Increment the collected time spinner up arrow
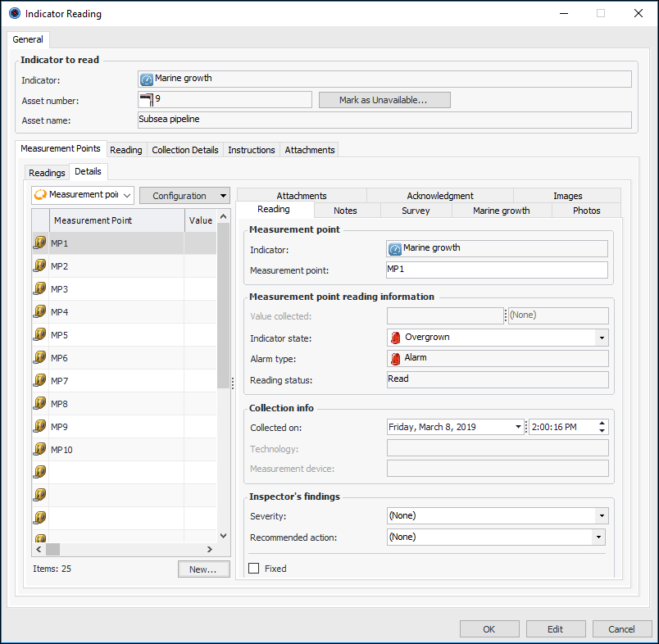659x644 pixels. tap(603, 424)
